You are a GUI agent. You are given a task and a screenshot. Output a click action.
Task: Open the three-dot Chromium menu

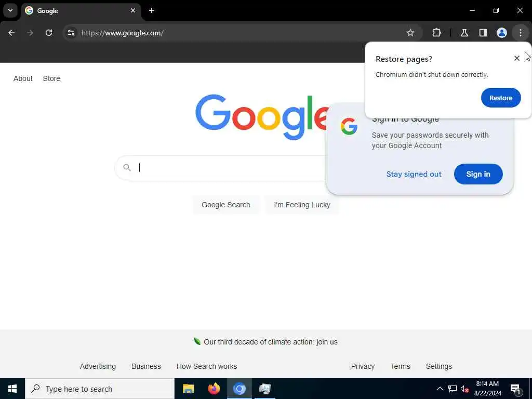point(521,33)
